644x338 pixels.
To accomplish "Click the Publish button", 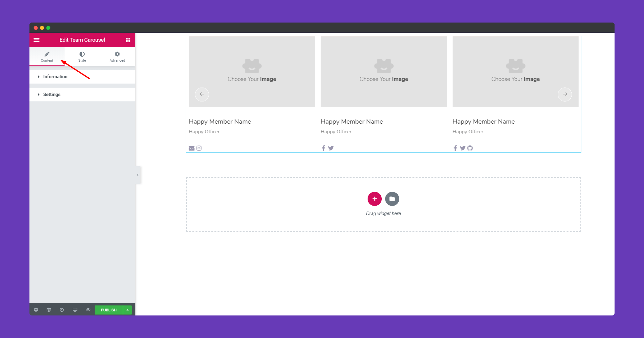I will point(109,310).
